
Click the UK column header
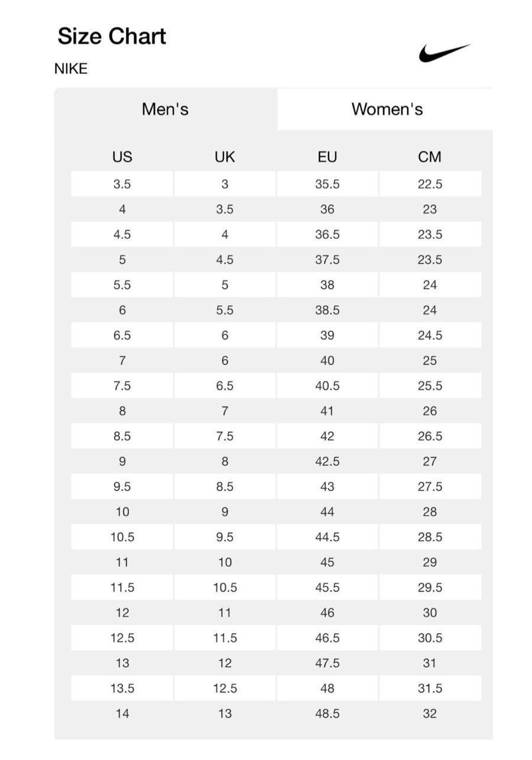pos(225,157)
